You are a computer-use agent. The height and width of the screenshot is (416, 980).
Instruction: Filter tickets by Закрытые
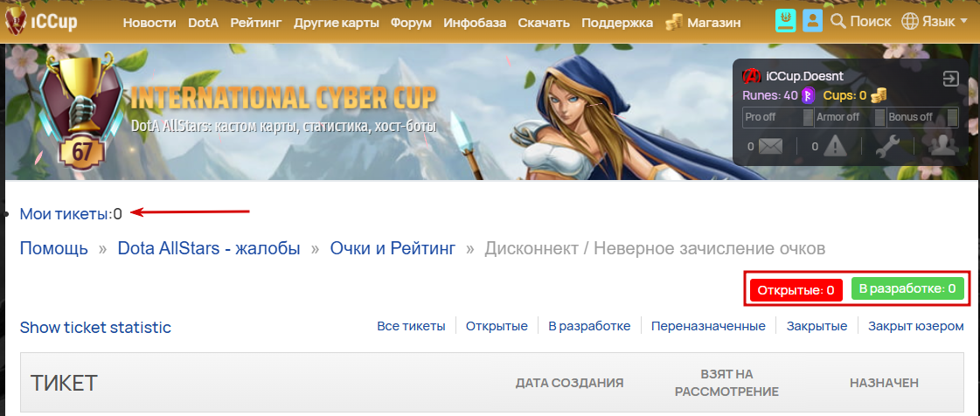click(817, 326)
